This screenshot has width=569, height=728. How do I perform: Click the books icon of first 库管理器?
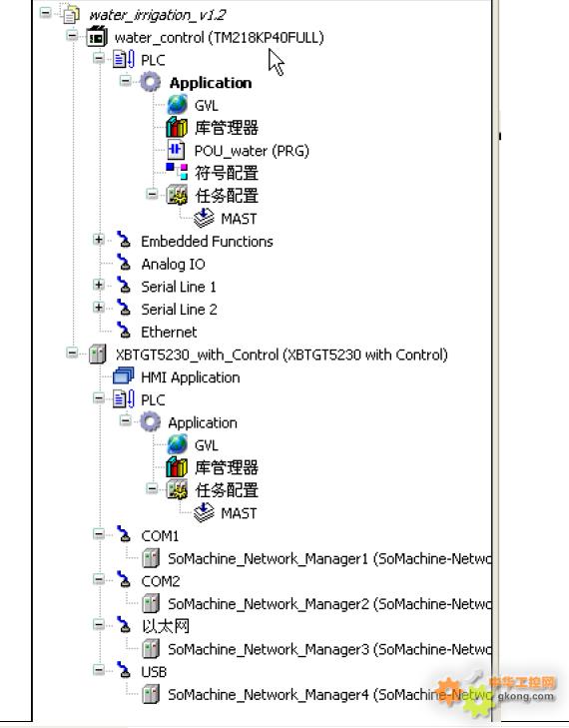(177, 127)
